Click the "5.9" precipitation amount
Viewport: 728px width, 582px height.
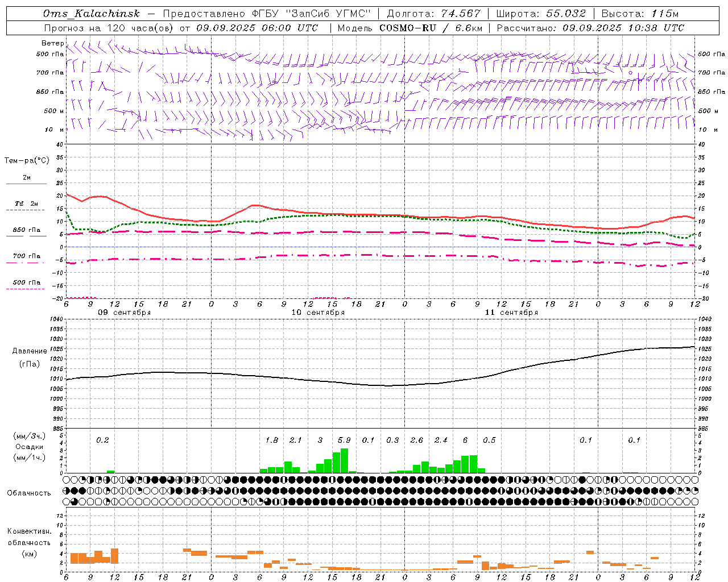tap(344, 440)
